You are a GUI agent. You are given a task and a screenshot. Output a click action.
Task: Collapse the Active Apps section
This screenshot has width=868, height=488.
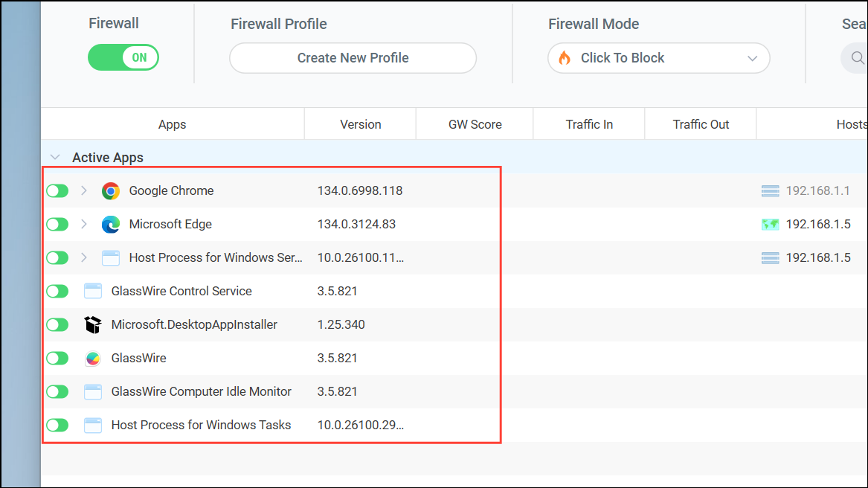coord(55,157)
